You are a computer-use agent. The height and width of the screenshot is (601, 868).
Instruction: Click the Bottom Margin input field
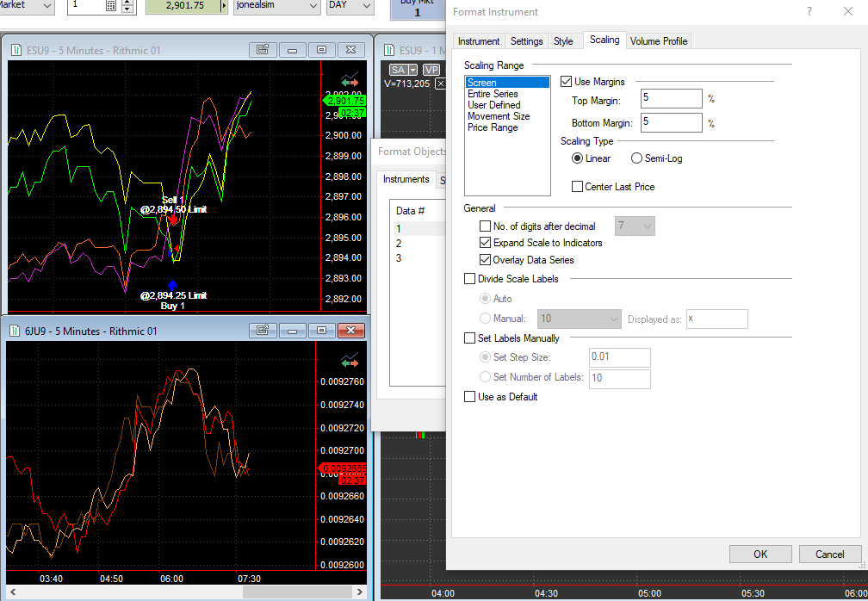[672, 122]
